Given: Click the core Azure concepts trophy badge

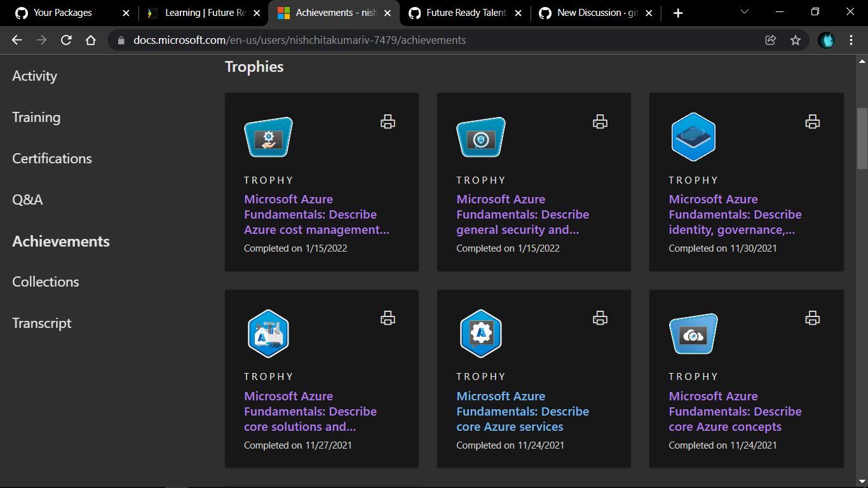Looking at the screenshot, I should click(693, 334).
